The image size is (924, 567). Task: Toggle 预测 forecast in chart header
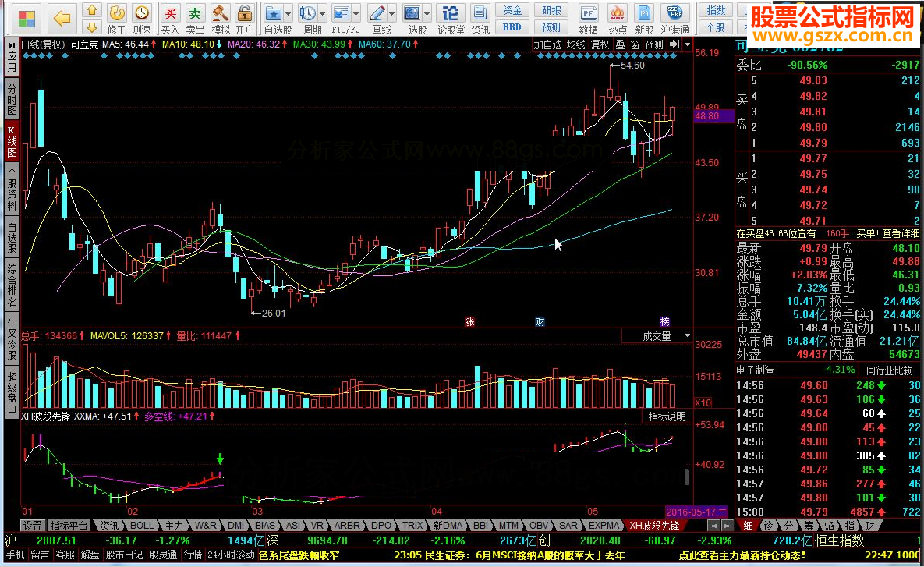(653, 44)
